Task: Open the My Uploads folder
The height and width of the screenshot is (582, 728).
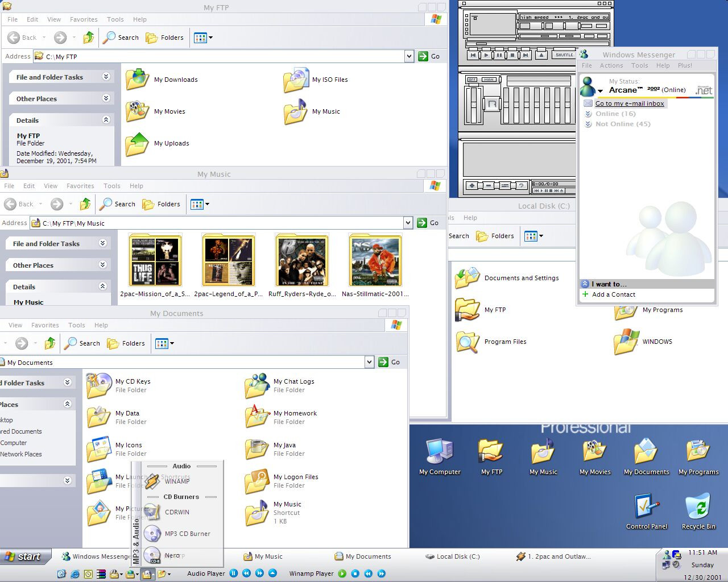Action: coord(158,143)
